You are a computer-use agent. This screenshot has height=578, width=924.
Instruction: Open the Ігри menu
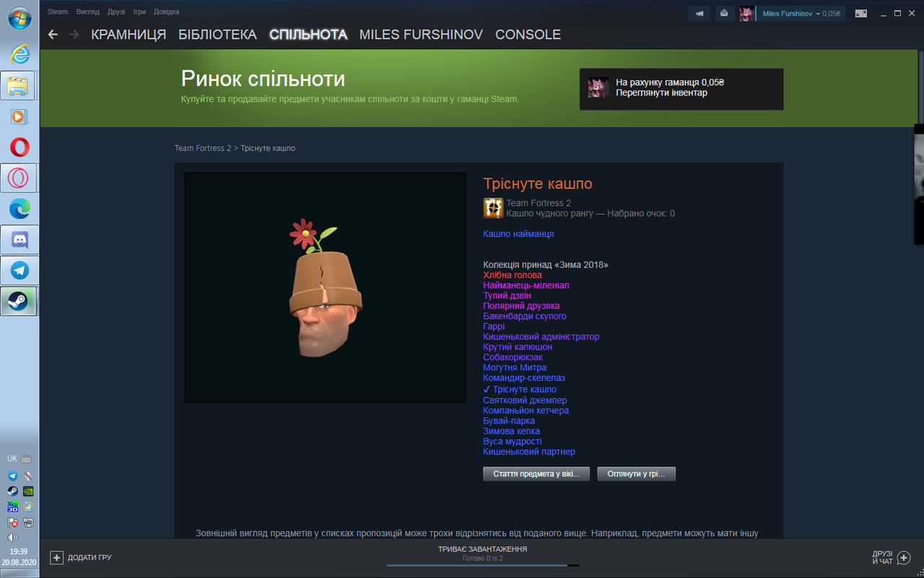(x=139, y=12)
